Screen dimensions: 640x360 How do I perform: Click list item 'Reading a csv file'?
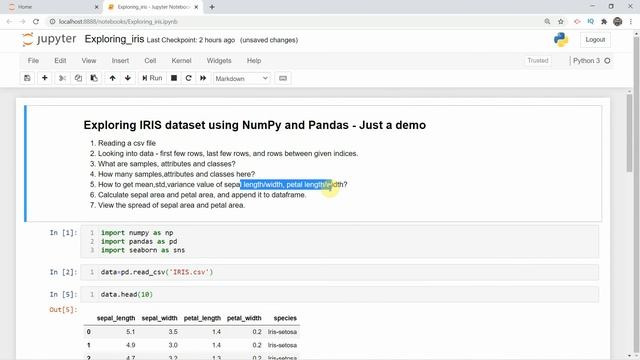[127, 143]
